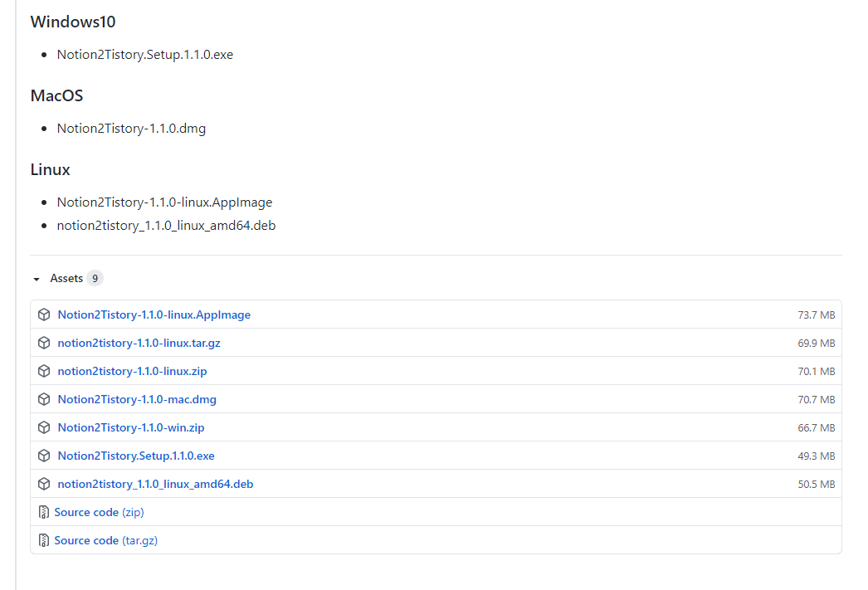Click package icon beside Notion2Tistory.Setup.1.1.0.exe asset
Viewport: 868px width, 590px height.
(44, 456)
